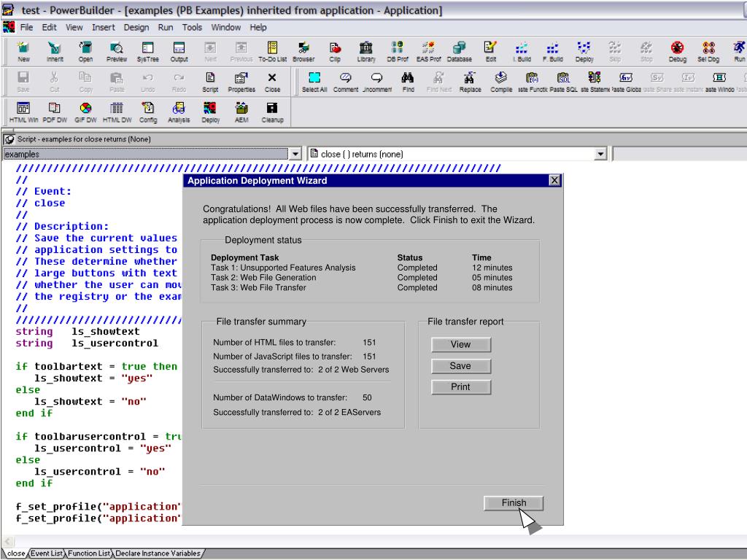Click the Uncomment toolbar icon
The height and width of the screenshot is (560, 747).
pos(377,82)
